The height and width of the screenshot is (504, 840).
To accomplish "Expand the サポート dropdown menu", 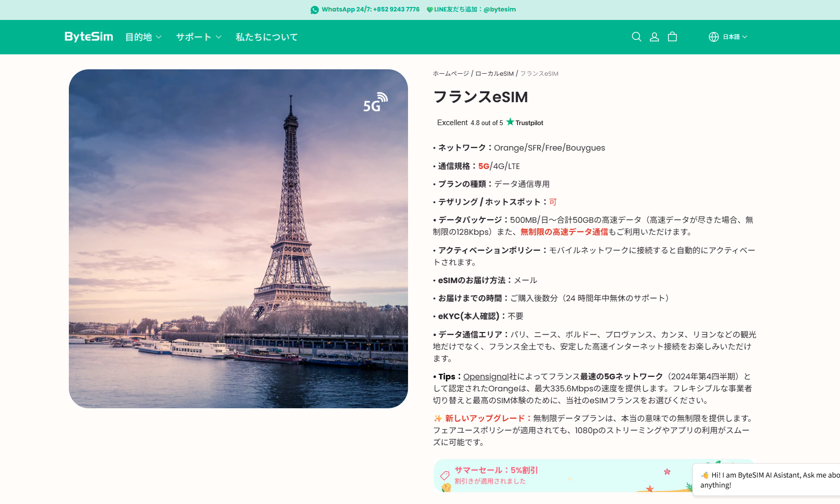I will pos(199,37).
